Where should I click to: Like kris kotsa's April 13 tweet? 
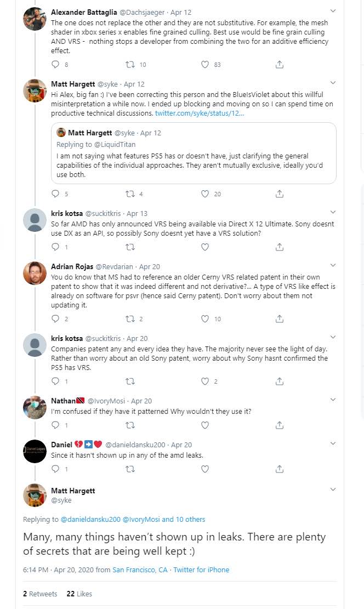click(x=205, y=247)
